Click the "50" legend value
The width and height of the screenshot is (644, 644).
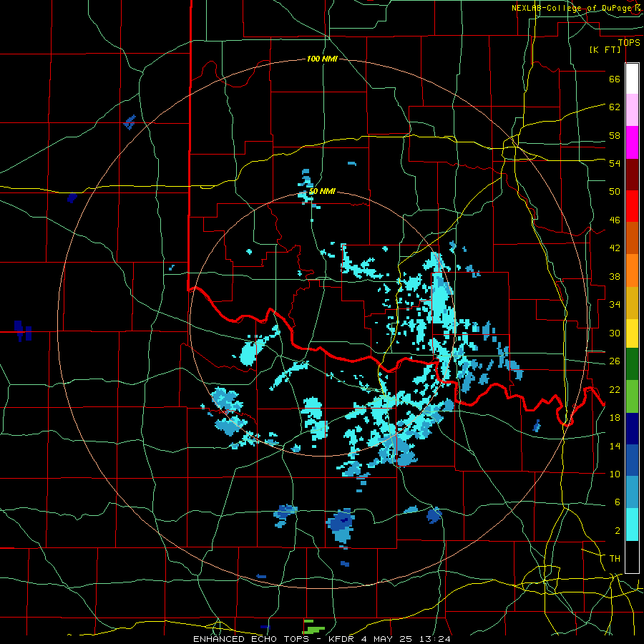pyautogui.click(x=615, y=192)
